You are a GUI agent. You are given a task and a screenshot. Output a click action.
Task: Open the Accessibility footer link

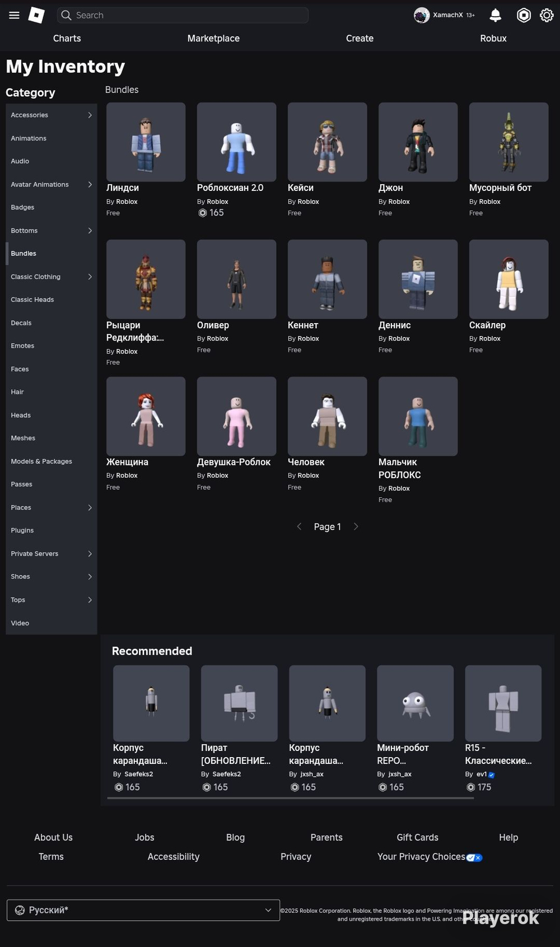tap(173, 857)
